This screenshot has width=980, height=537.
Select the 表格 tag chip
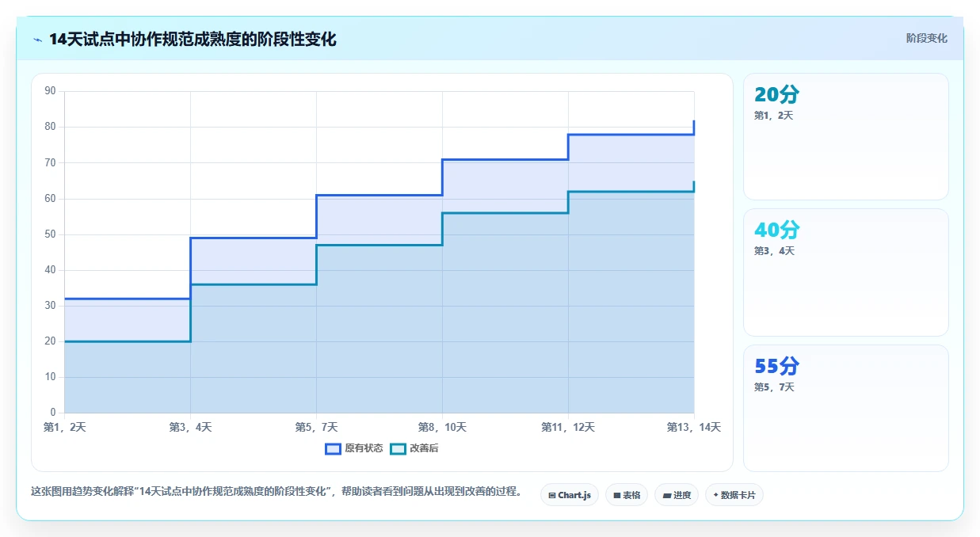click(x=627, y=495)
